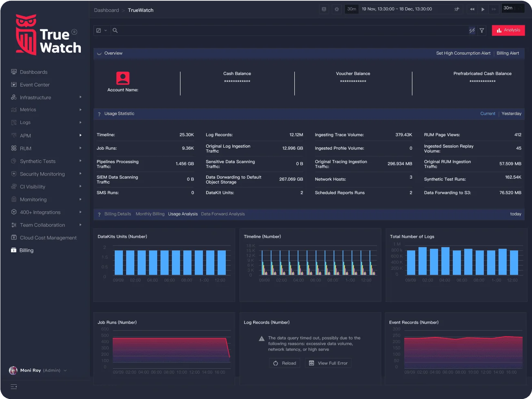Viewport: 532px width, 399px height.
Task: Click the RUM sidebar icon
Action: 14,148
